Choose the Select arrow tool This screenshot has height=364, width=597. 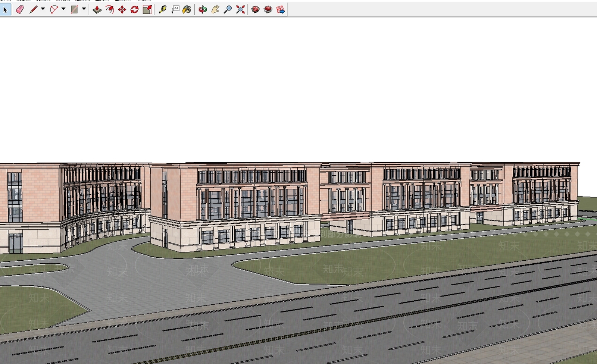5,10
